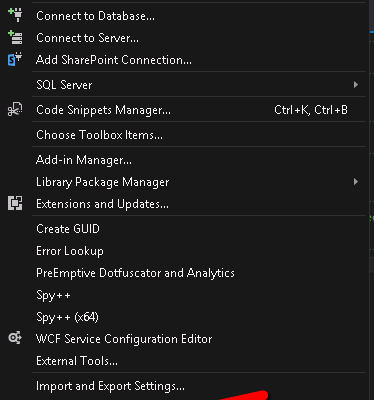
Task: Click the Extensions and Updates icon
Action: (15, 203)
